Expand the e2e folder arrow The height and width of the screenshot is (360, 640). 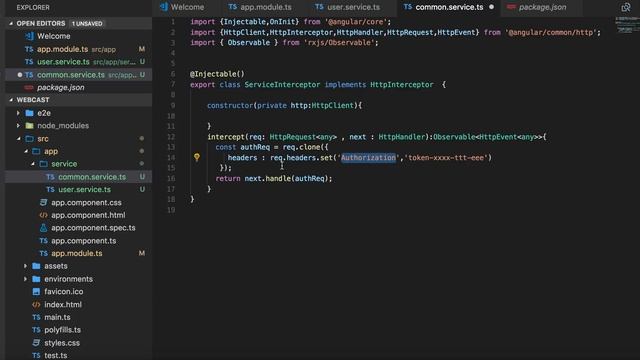(18, 113)
